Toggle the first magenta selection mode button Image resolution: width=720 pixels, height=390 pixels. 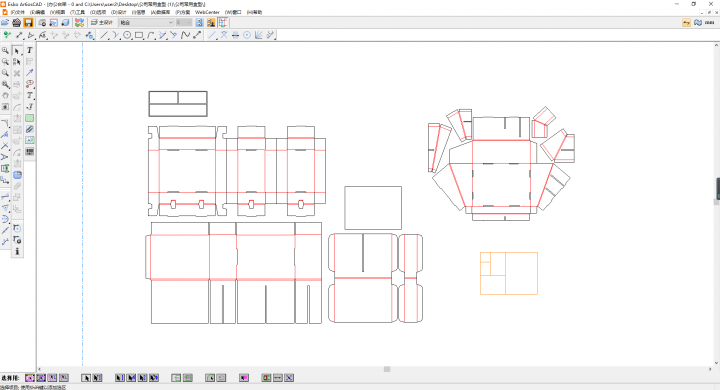point(30,378)
